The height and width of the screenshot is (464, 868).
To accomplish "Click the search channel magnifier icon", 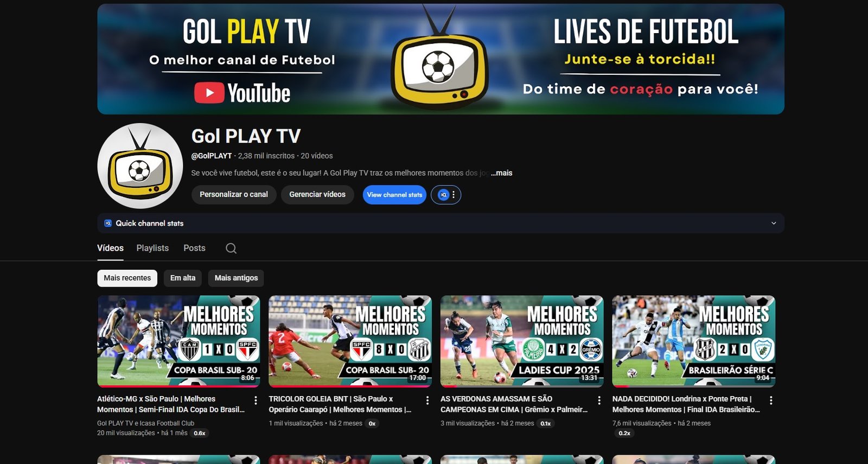I will pos(231,248).
